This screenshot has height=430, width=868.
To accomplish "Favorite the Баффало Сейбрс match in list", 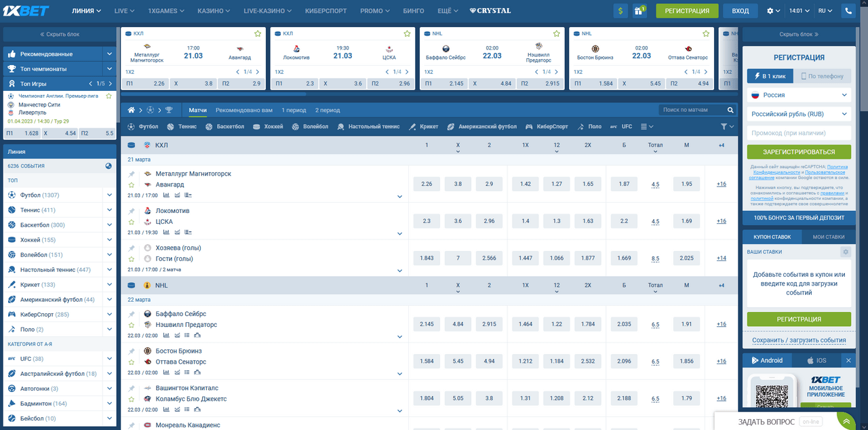I will point(132,325).
